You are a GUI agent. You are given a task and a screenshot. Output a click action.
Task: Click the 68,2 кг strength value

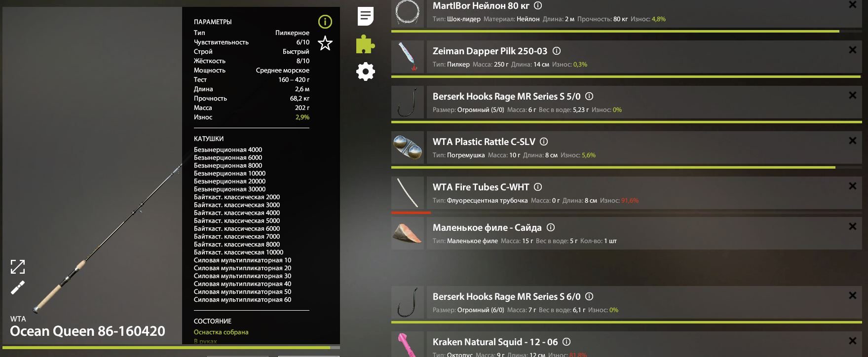coord(300,98)
